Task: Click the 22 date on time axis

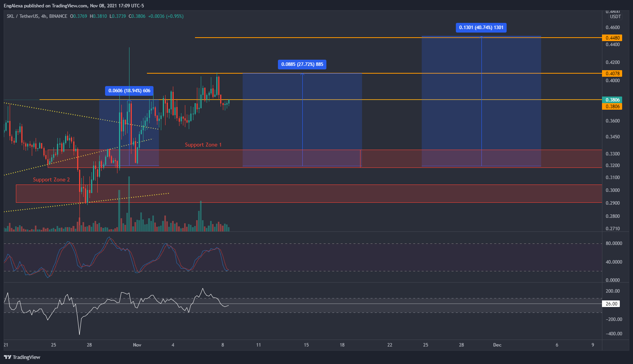Action: 390,345
